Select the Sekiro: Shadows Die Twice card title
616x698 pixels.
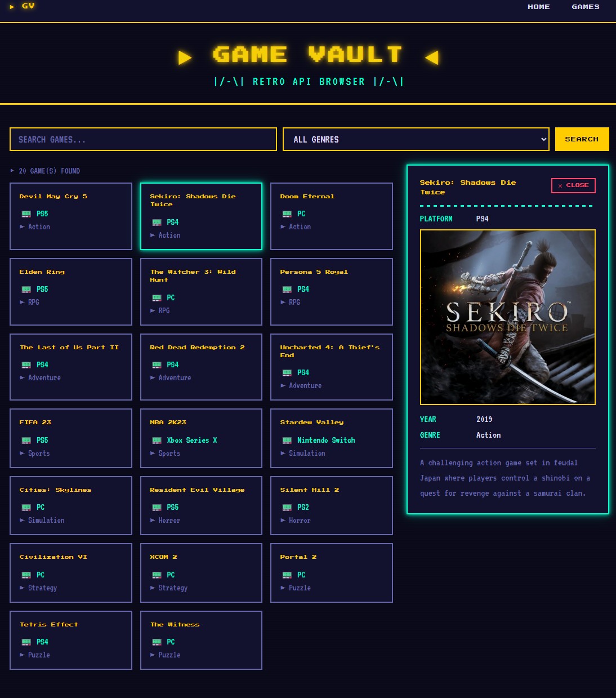click(x=193, y=200)
